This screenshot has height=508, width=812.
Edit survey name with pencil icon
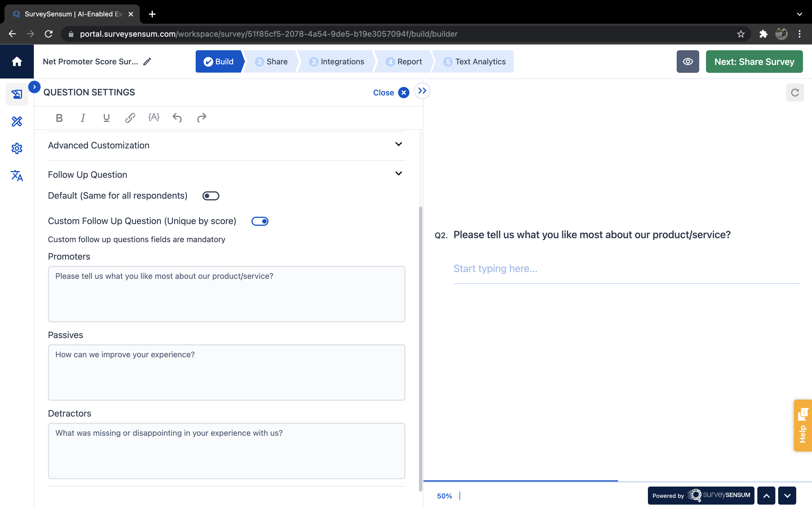click(x=147, y=62)
